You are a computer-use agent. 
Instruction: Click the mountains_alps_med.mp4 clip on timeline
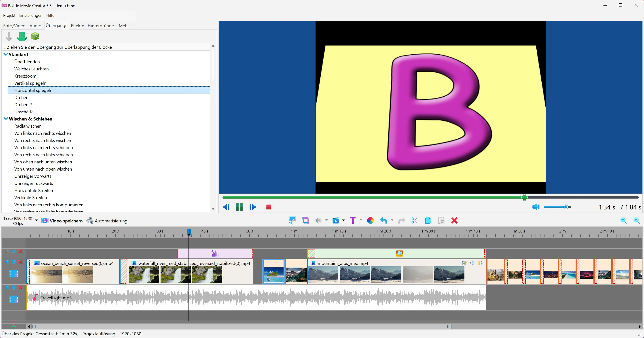(x=396, y=272)
